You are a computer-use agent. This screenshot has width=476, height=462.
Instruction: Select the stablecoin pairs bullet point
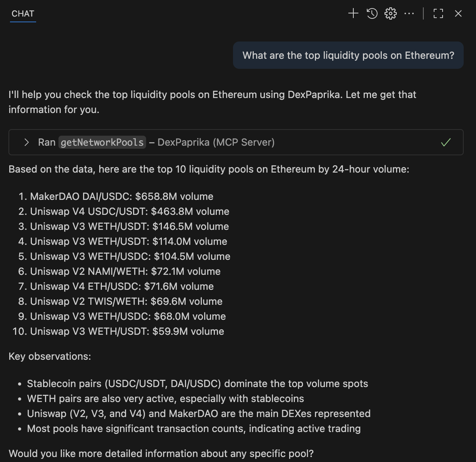[x=197, y=384]
